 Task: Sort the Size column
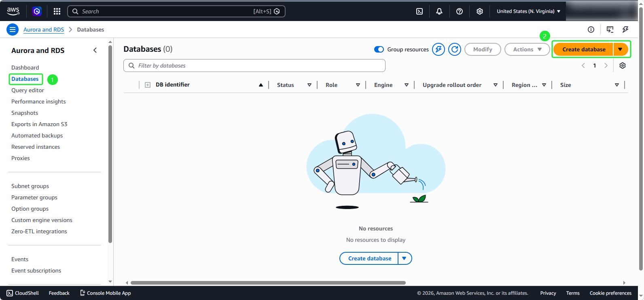[x=617, y=85]
